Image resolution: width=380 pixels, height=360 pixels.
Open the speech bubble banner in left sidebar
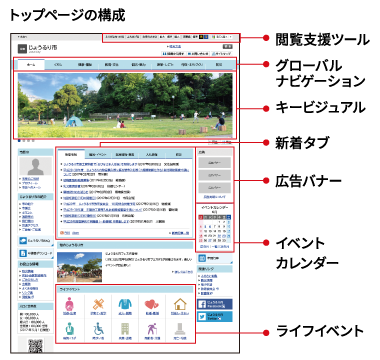[x=35, y=241]
